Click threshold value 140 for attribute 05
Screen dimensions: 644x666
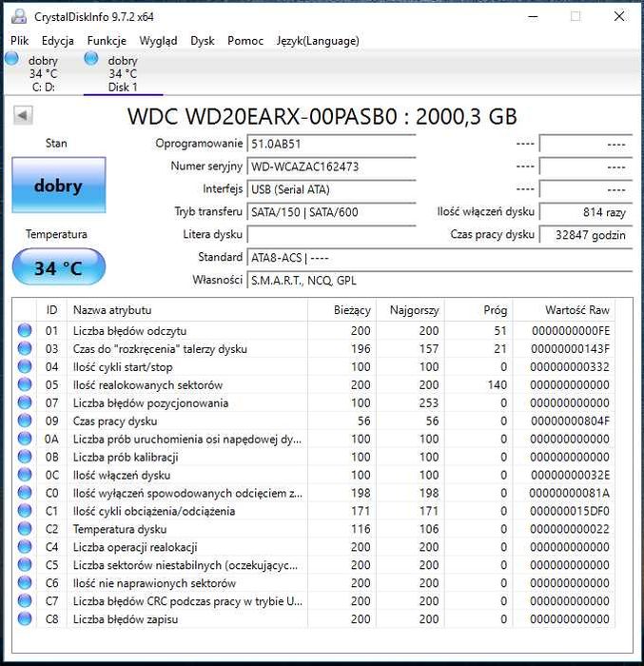[497, 384]
